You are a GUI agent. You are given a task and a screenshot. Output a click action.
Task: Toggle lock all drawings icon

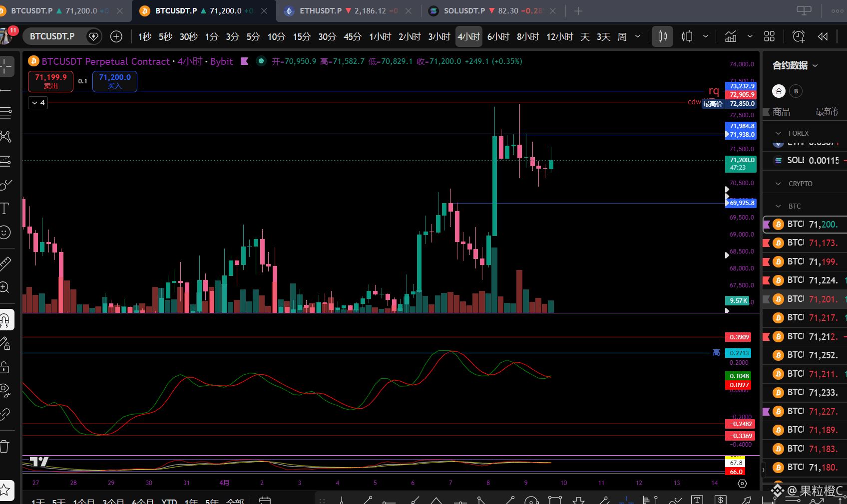[x=5, y=368]
